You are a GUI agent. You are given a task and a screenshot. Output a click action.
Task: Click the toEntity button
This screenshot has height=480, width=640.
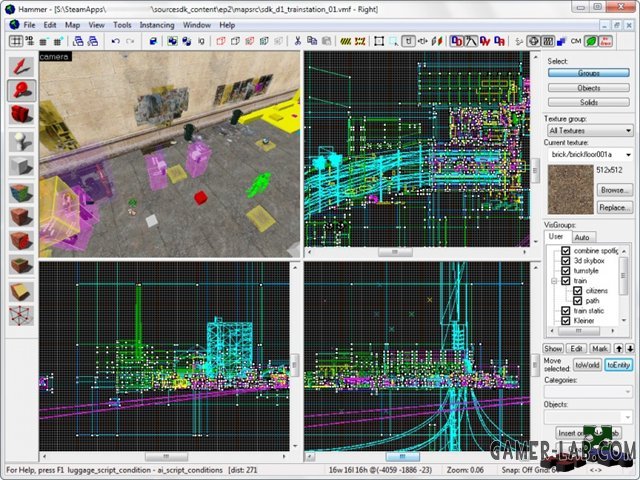(618, 365)
